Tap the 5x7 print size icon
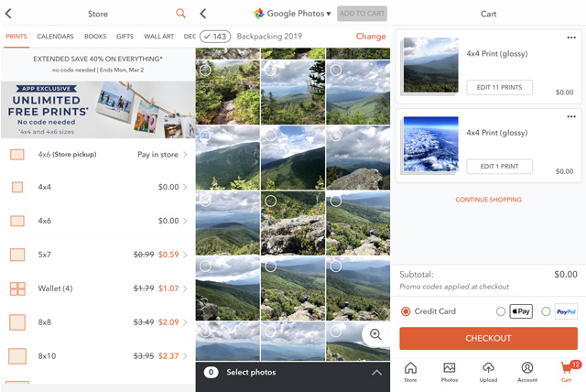This screenshot has width=586, height=392. [17, 255]
